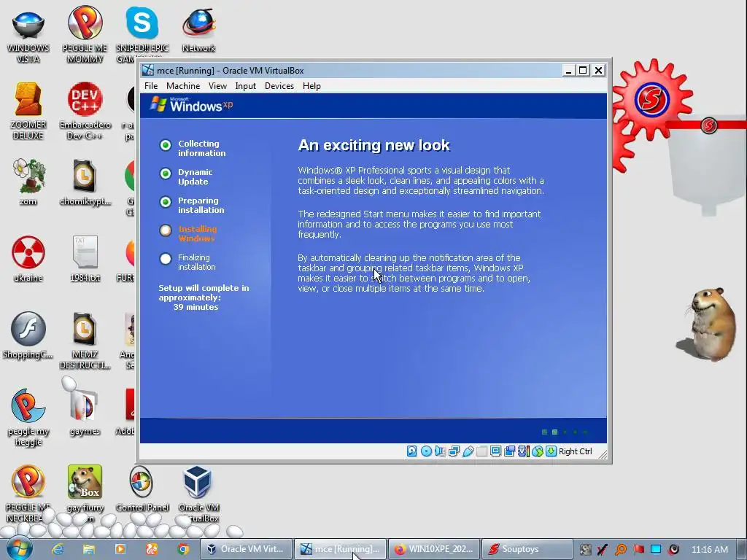Click the CPU virtualization V indicator icon
Viewport: 747px width, 560px height.
tap(523, 451)
